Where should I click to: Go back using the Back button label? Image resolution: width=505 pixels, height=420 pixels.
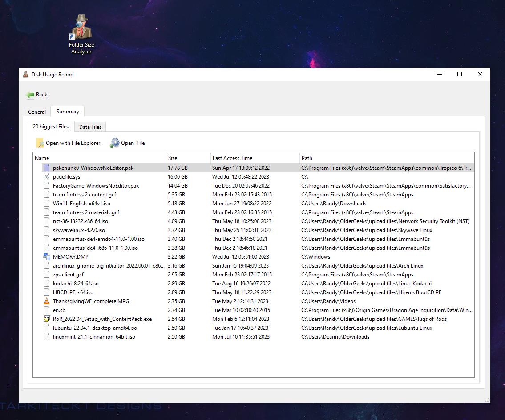41,95
